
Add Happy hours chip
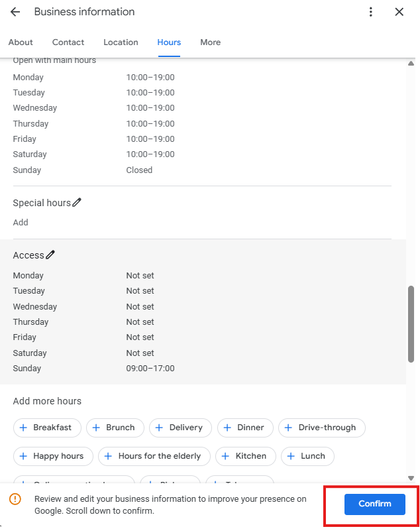coord(53,456)
